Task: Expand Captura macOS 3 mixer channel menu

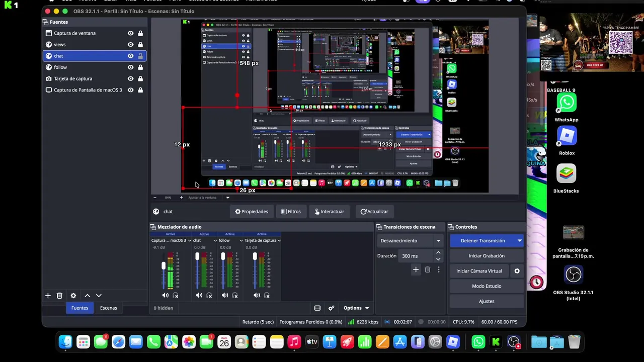Action: [190, 240]
